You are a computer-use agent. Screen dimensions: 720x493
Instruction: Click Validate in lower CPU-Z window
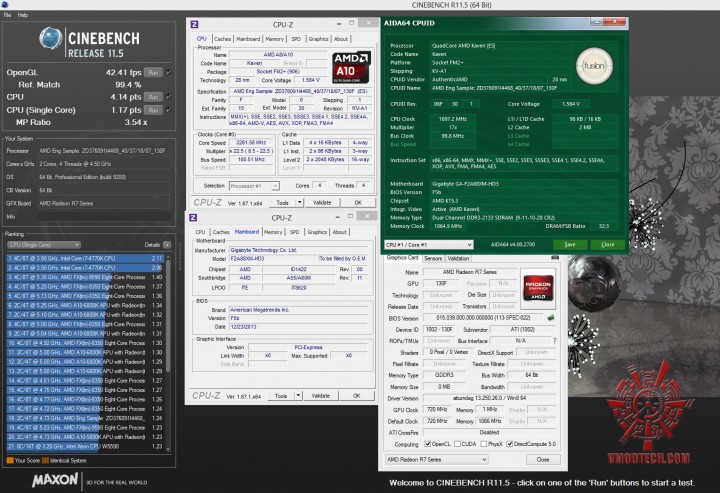click(321, 396)
